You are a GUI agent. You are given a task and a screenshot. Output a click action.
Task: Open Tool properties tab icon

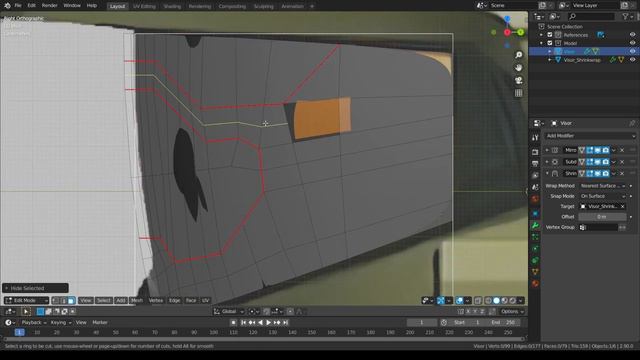click(x=535, y=138)
